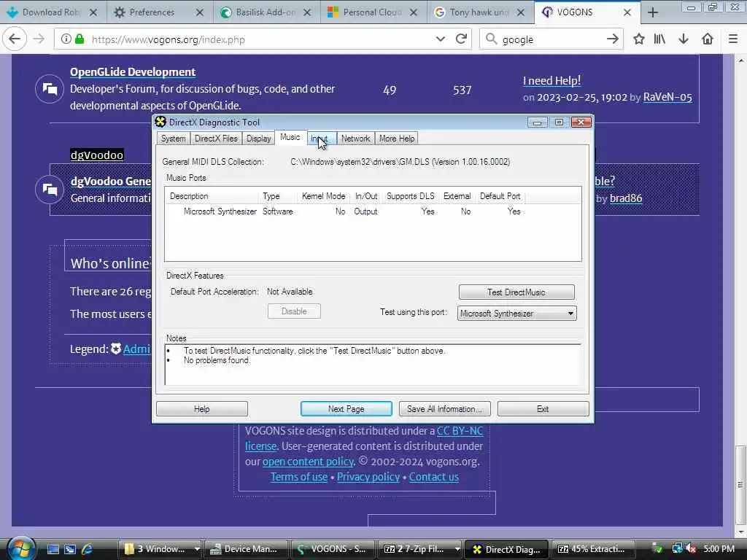
Task: Switch to the Network tab
Action: pos(355,139)
